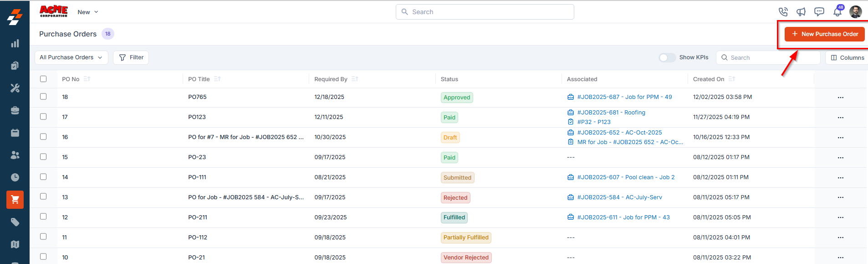Open job link #JOB2025-687 - Job for PPM - 49
868x264 pixels.
coord(624,97)
